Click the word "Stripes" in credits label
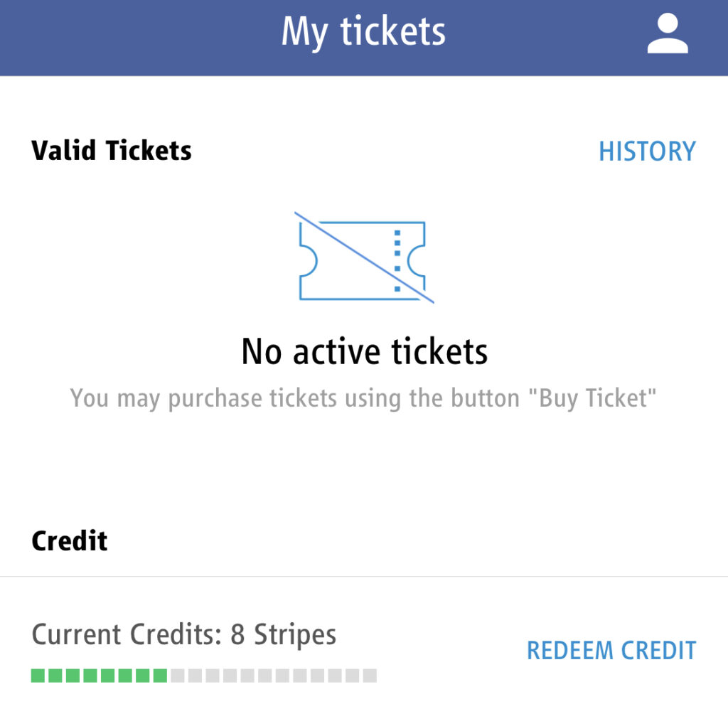The image size is (728, 709). (x=295, y=634)
